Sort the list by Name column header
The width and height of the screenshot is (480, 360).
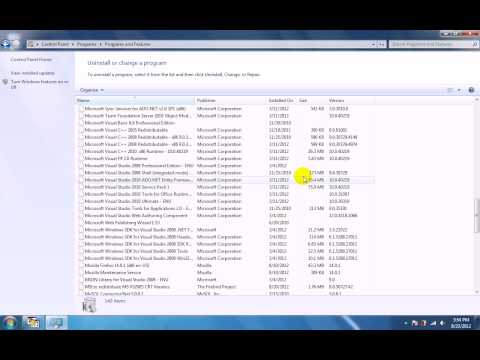pyautogui.click(x=135, y=100)
